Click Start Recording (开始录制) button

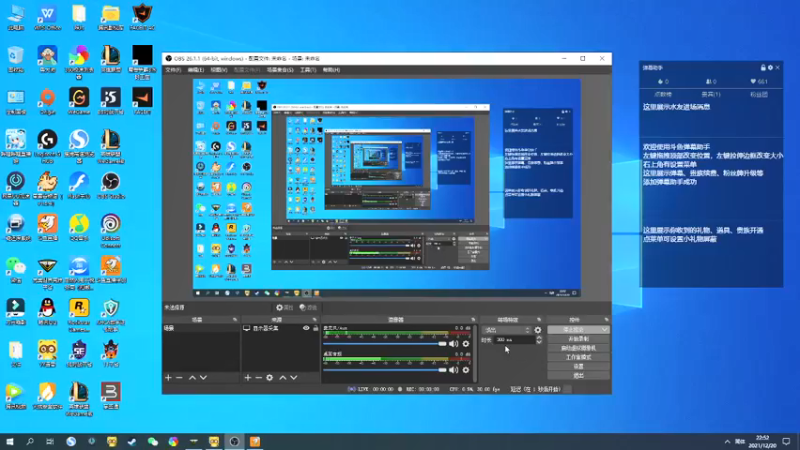pyautogui.click(x=578, y=339)
